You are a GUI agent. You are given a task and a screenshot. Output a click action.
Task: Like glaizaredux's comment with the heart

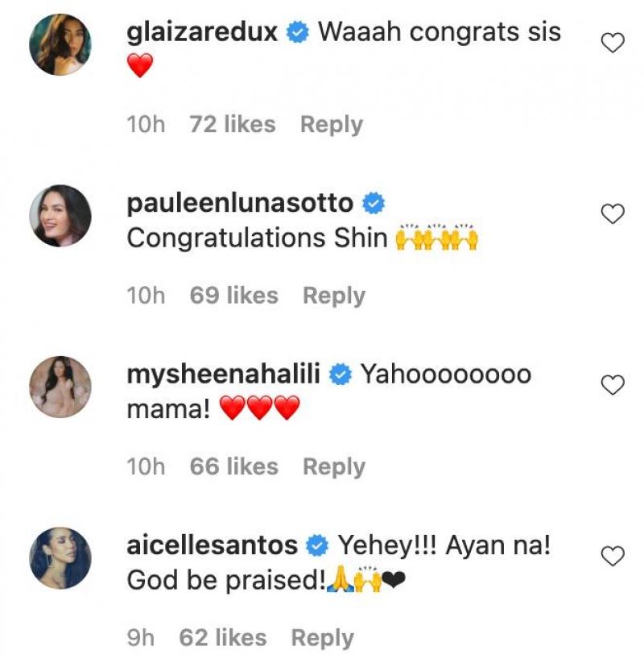tap(613, 43)
